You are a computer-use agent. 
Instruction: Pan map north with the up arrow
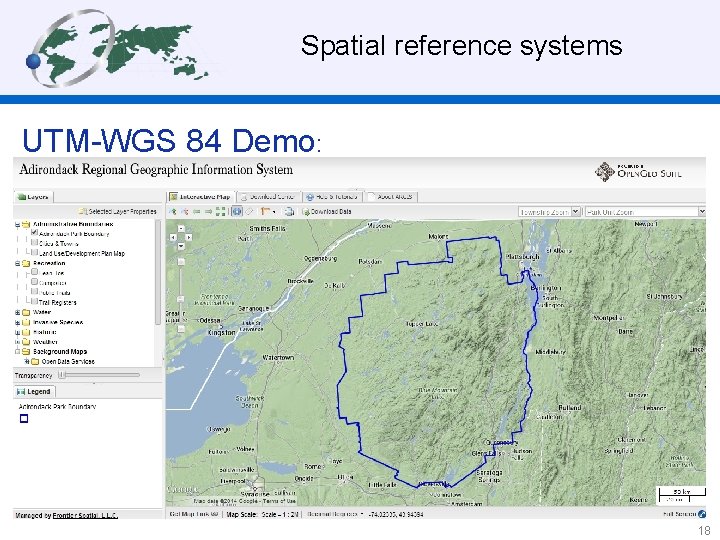pyautogui.click(x=181, y=228)
